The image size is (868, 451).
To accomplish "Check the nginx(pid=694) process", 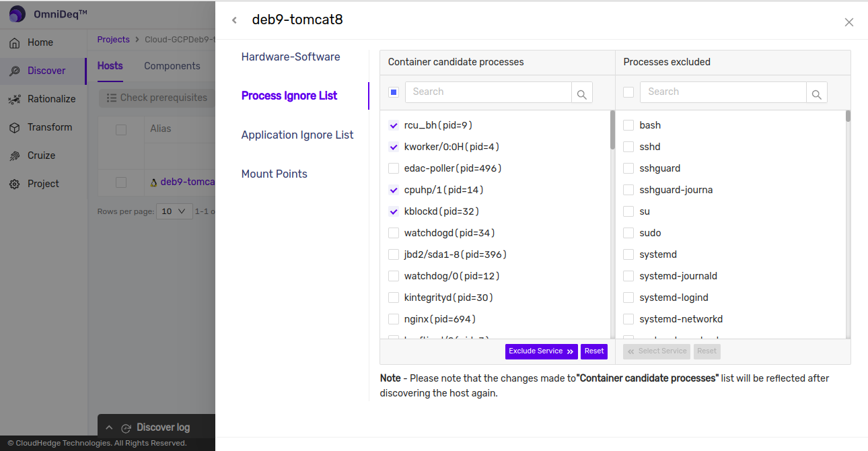I will click(x=394, y=319).
